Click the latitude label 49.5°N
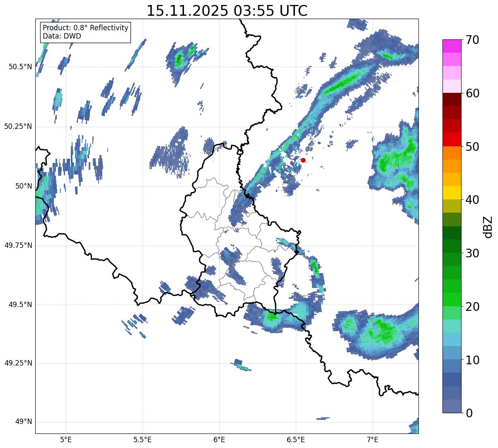 tap(20, 305)
